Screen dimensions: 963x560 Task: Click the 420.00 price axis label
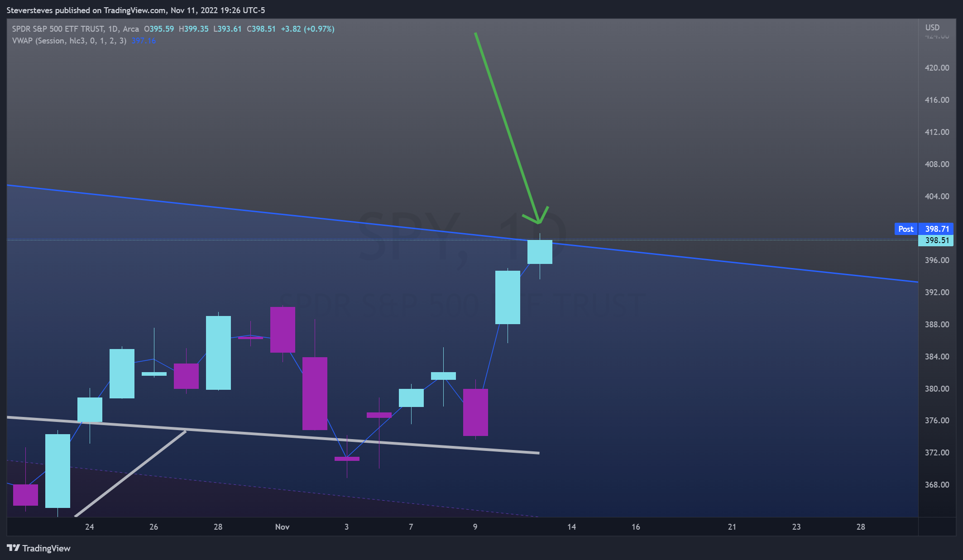point(937,68)
